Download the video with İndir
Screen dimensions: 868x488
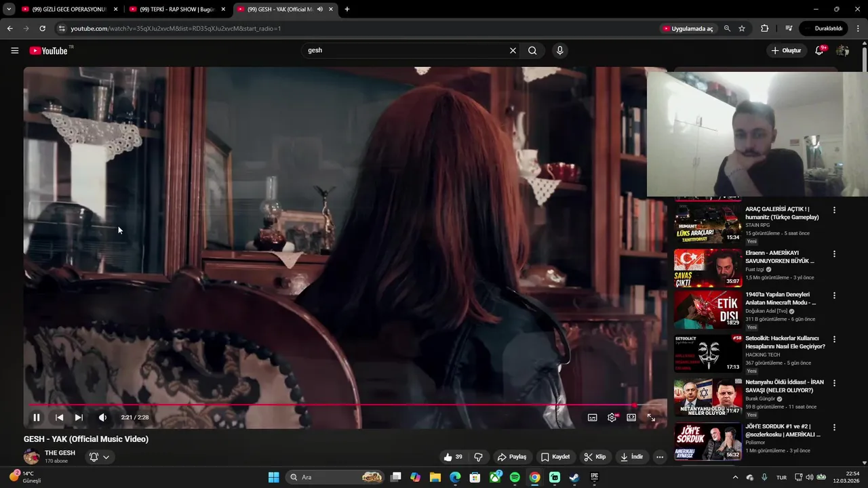coord(631,457)
